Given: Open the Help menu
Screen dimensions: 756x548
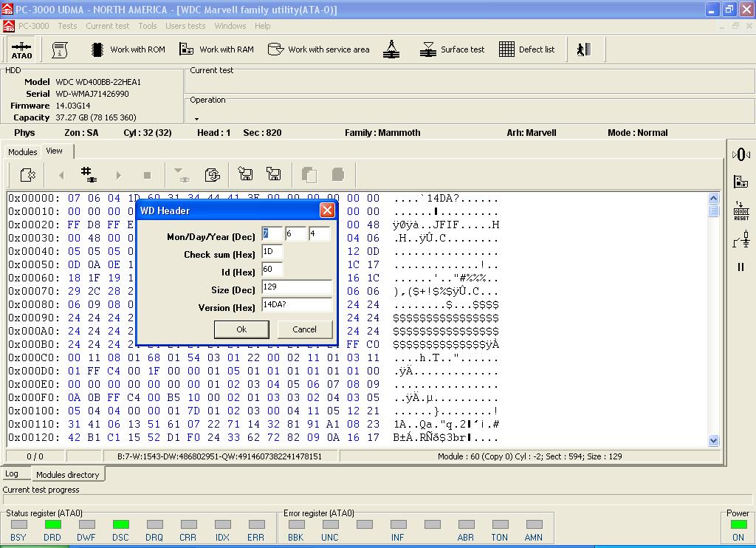Looking at the screenshot, I should coord(262,26).
